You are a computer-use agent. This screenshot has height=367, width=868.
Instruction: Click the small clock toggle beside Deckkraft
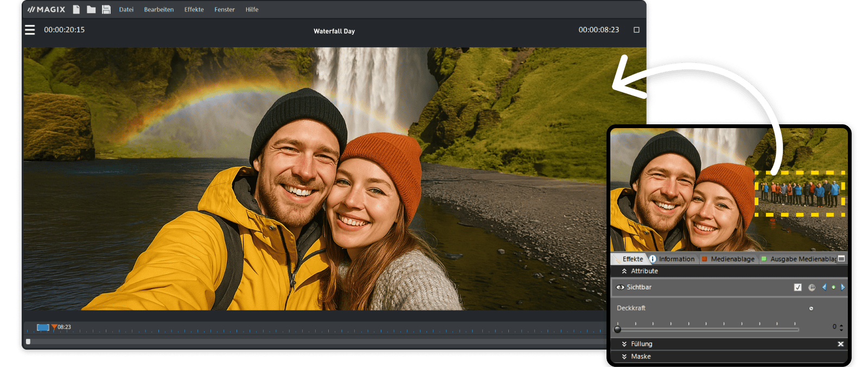811,308
